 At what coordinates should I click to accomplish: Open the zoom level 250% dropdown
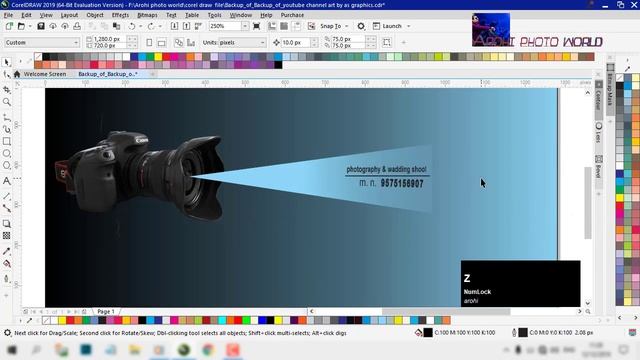click(x=244, y=26)
